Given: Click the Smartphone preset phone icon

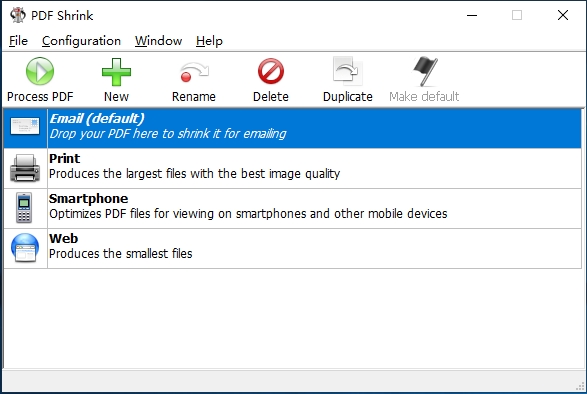Looking at the screenshot, I should click(24, 208).
